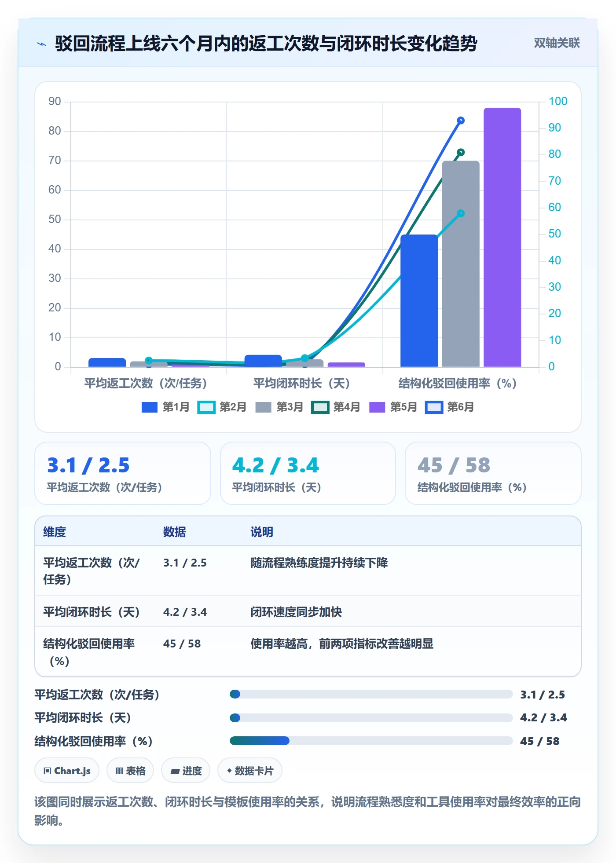Click x-axis label 平均返工次数（次/任务）
Image resolution: width=616 pixels, height=863 pixels.
point(146,384)
